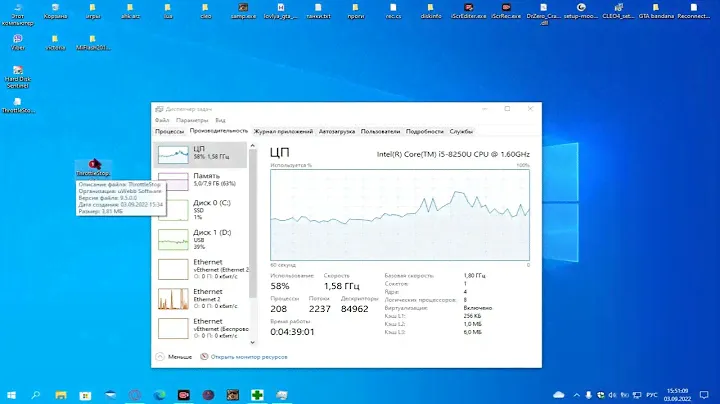Switch to the Автозагрузка tab
The height and width of the screenshot is (404, 720).
pos(337,131)
